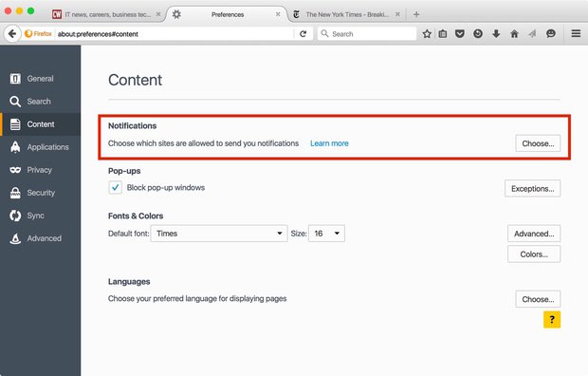
Task: Open the Pocket icon in toolbar
Action: [460, 34]
